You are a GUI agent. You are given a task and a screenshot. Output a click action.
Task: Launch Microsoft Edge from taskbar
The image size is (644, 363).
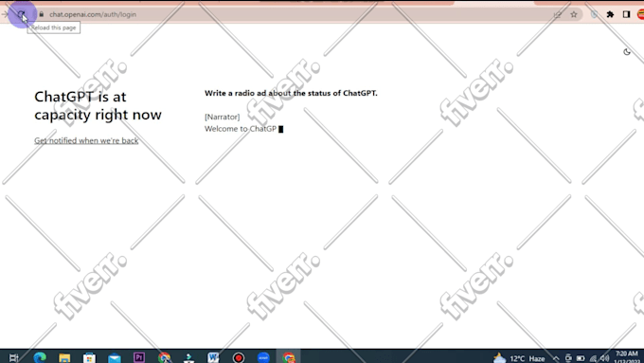[x=40, y=357]
